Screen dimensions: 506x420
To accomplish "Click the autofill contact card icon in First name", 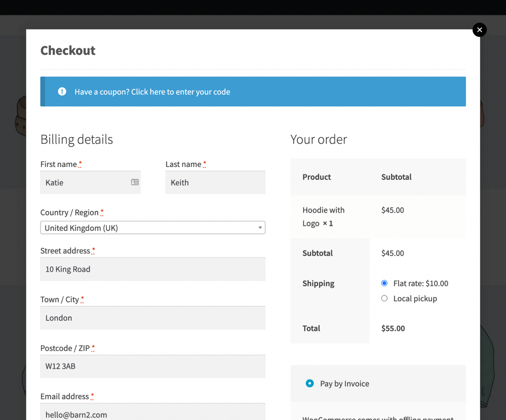I will [x=134, y=182].
